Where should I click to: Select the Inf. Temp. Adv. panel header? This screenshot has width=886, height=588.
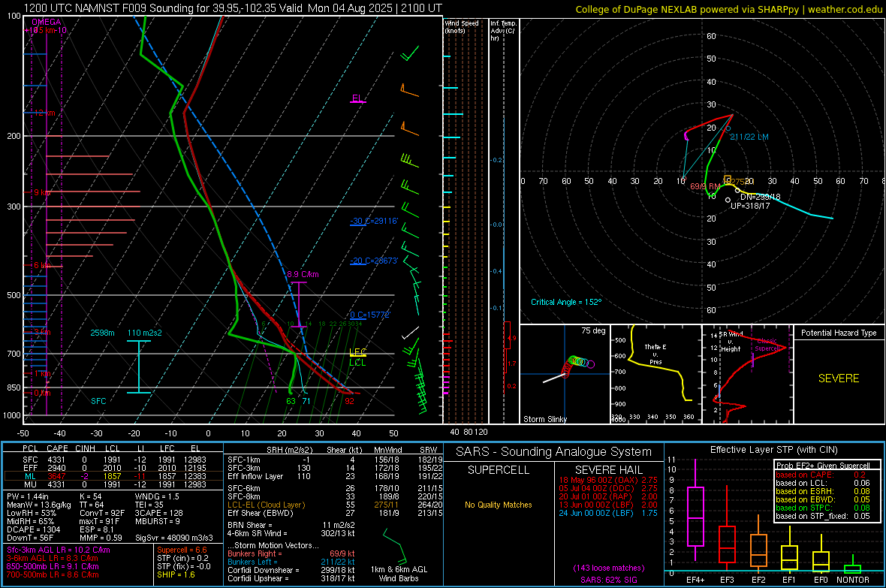(503, 31)
